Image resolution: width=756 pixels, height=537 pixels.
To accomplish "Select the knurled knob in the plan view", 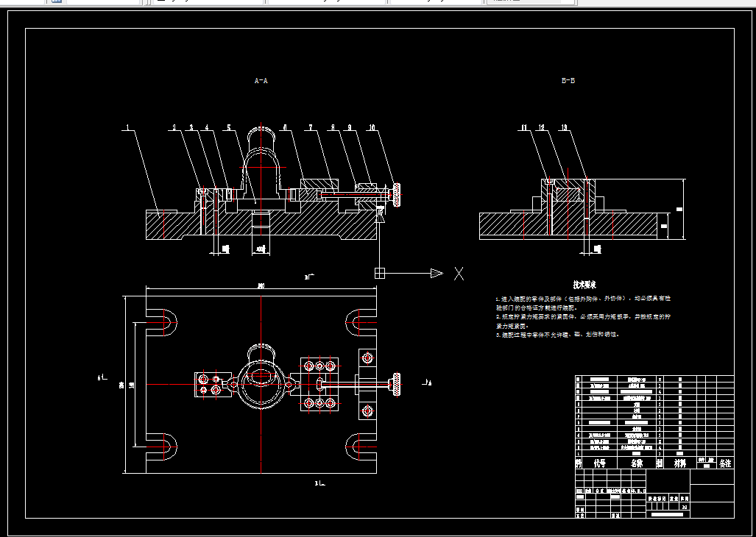I will pos(397,384).
